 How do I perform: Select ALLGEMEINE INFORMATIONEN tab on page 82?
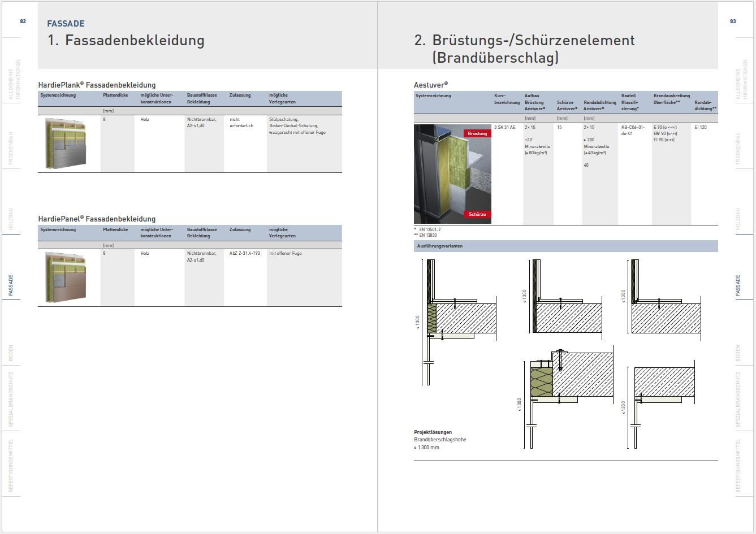click(14, 79)
